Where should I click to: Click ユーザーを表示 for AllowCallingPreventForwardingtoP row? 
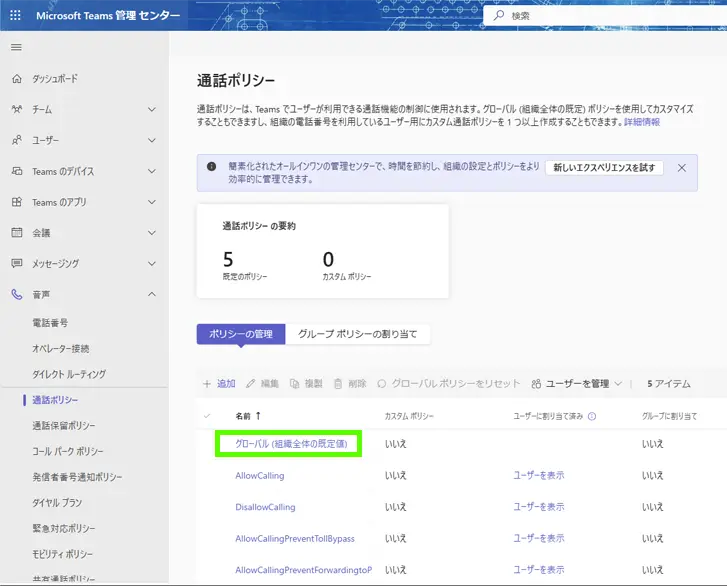click(x=539, y=570)
